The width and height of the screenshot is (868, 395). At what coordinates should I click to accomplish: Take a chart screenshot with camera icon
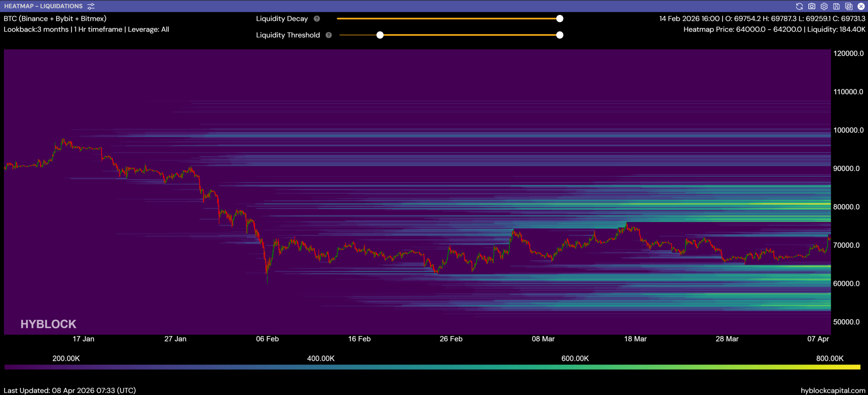point(811,6)
